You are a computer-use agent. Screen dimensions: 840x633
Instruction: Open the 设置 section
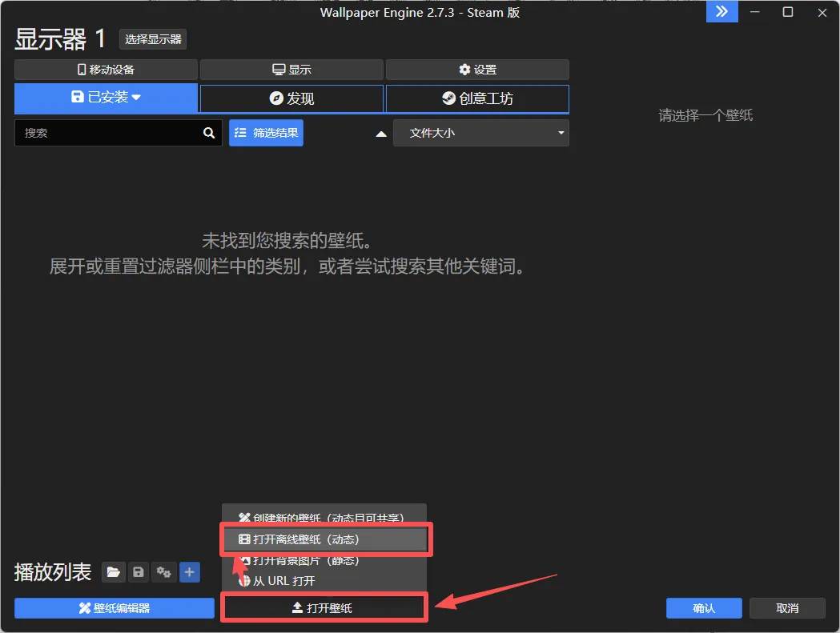click(x=477, y=70)
